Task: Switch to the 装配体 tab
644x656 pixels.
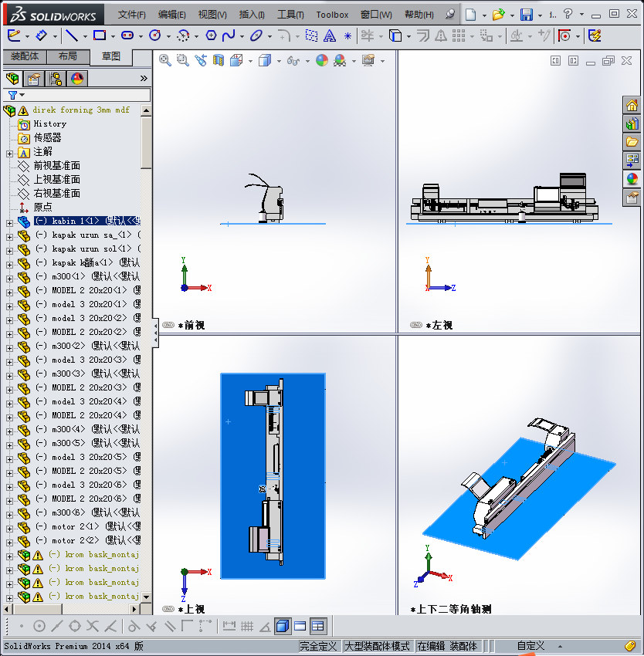Action: pos(25,56)
